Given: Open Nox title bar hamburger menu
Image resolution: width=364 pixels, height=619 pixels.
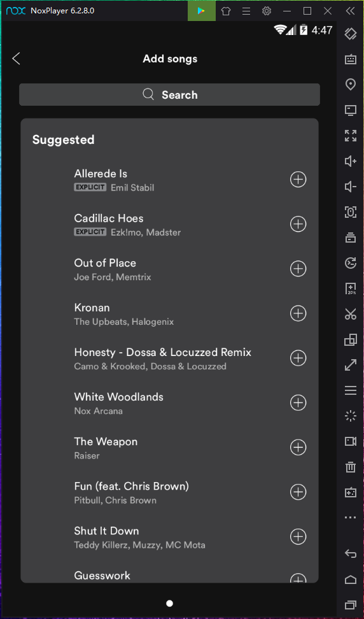Looking at the screenshot, I should click(246, 11).
